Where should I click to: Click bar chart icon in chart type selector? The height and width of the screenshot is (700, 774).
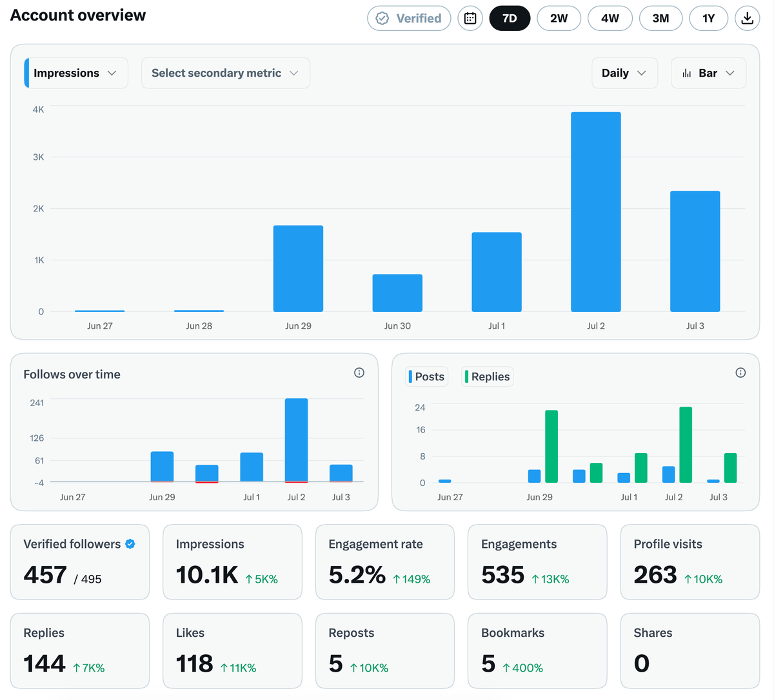[687, 73]
